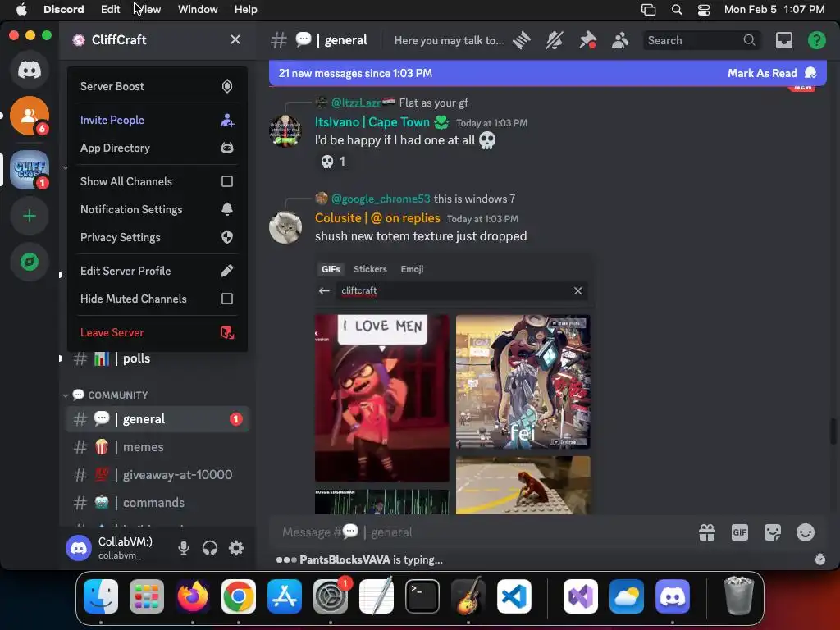This screenshot has height=630, width=840.
Task: Click ItsIvano | Cape Town username
Action: tap(372, 122)
